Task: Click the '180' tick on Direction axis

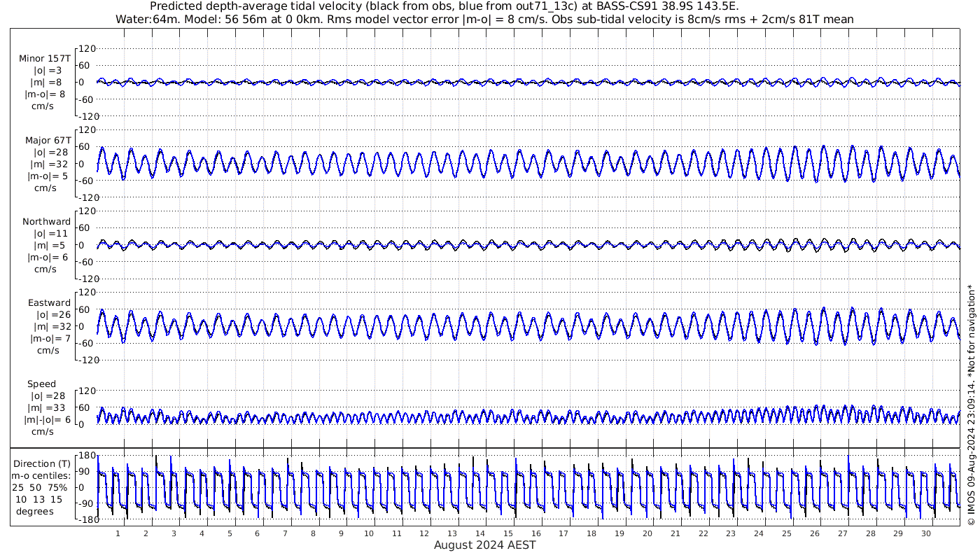Action: coord(87,456)
